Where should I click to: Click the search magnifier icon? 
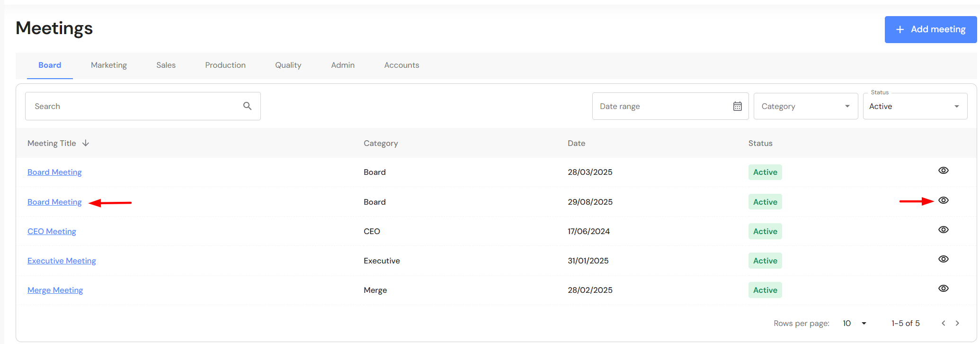click(x=247, y=106)
